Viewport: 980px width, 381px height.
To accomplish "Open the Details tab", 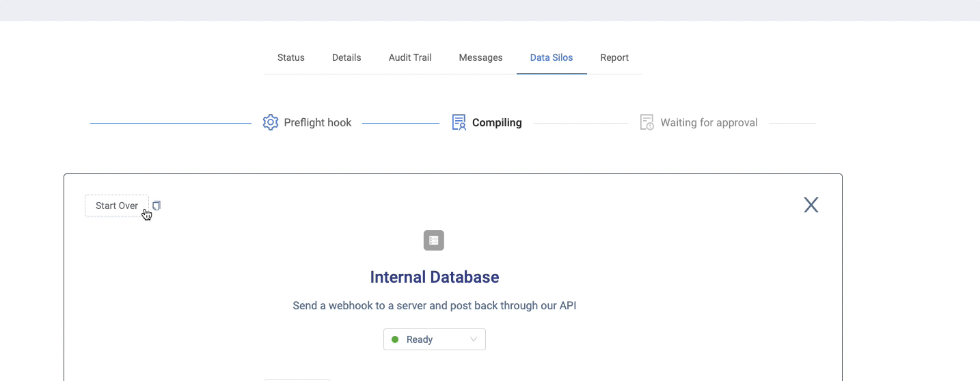I will 346,57.
